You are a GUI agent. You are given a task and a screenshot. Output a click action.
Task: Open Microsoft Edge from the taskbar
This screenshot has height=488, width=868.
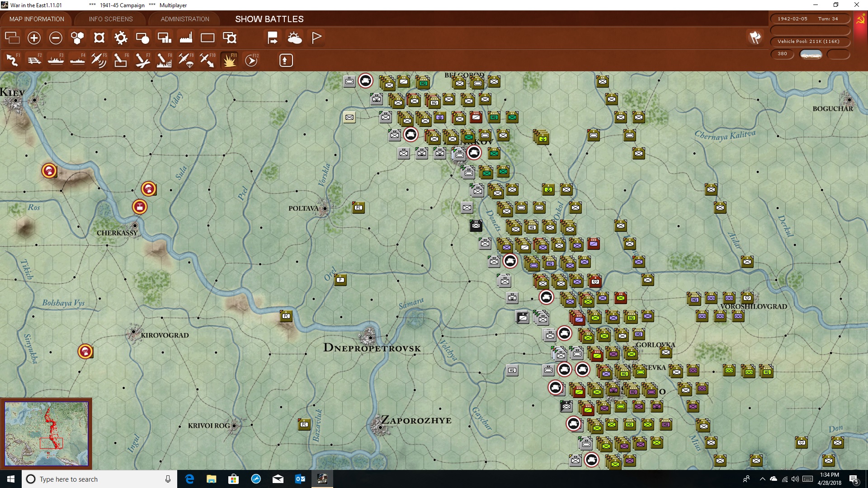click(x=189, y=479)
